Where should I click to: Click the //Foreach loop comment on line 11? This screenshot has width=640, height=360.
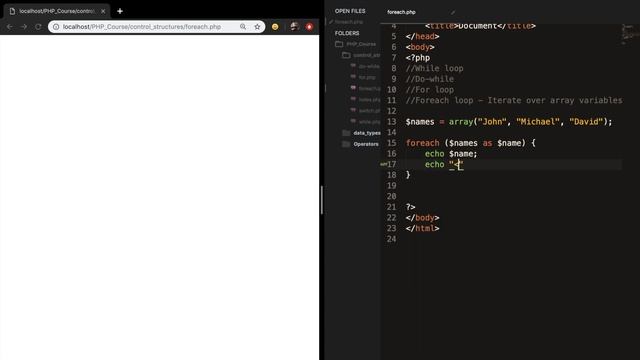point(514,100)
